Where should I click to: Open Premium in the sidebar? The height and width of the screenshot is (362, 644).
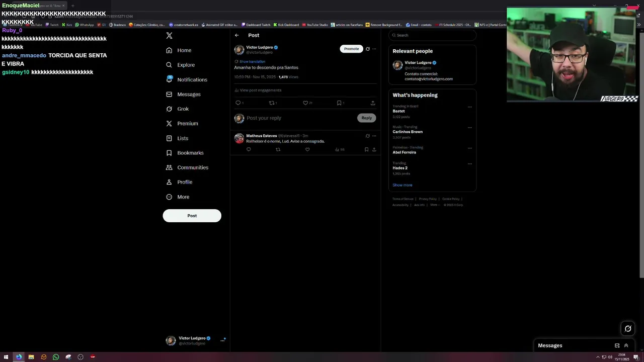pyautogui.click(x=182, y=123)
